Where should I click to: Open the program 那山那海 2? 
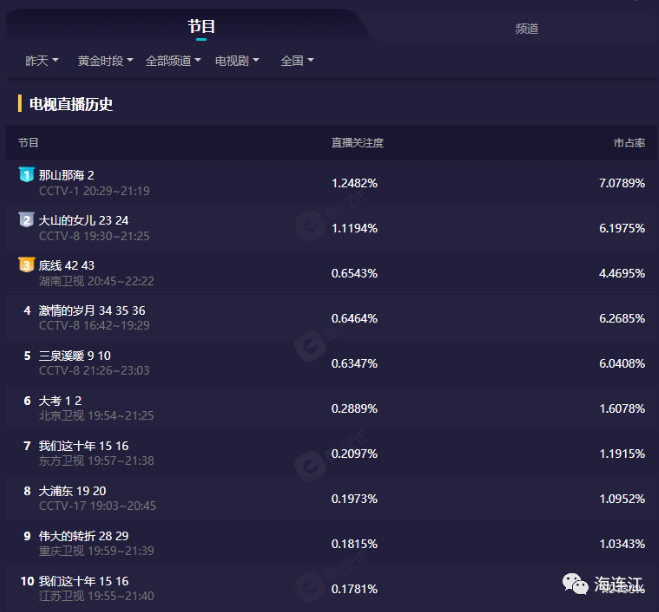click(66, 175)
